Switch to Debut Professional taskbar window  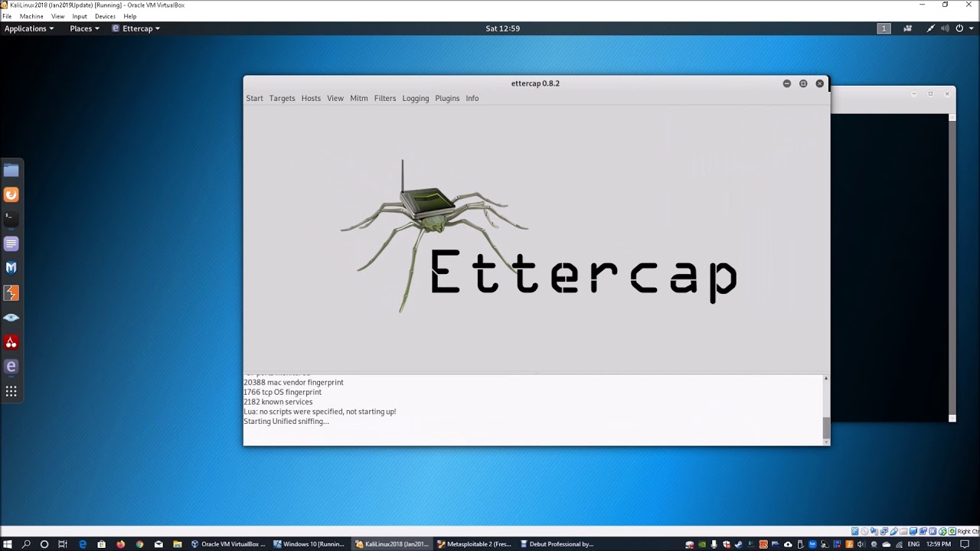pos(557,544)
